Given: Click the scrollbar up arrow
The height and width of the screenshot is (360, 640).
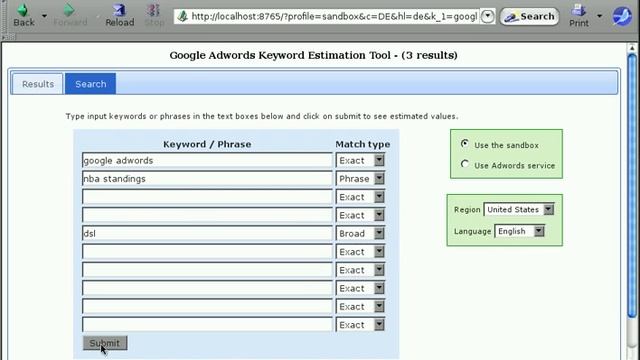Looking at the screenshot, I should (632, 48).
